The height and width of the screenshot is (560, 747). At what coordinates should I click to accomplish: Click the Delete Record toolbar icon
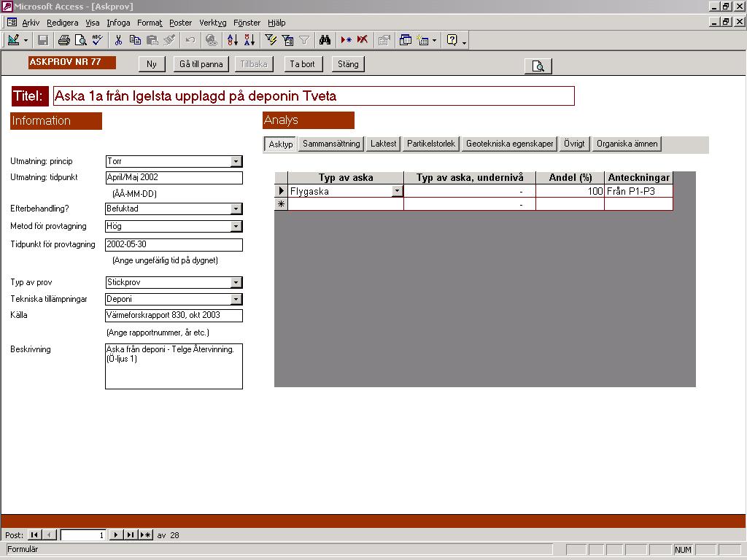pyautogui.click(x=363, y=40)
